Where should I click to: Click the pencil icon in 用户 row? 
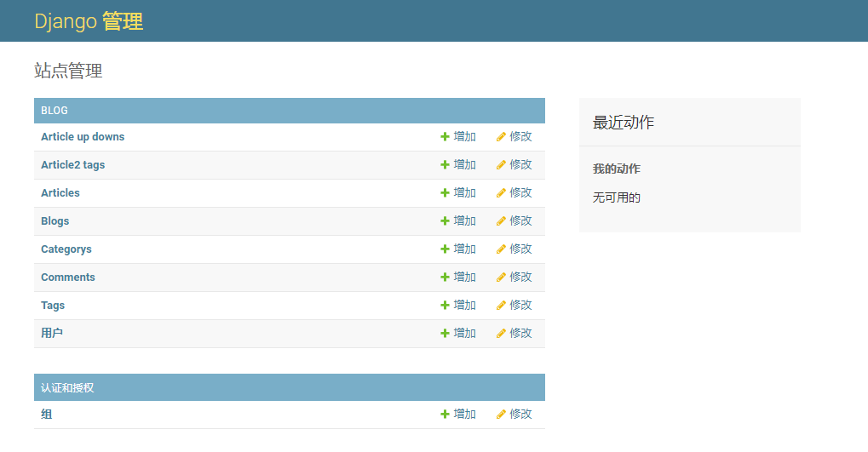click(x=501, y=333)
